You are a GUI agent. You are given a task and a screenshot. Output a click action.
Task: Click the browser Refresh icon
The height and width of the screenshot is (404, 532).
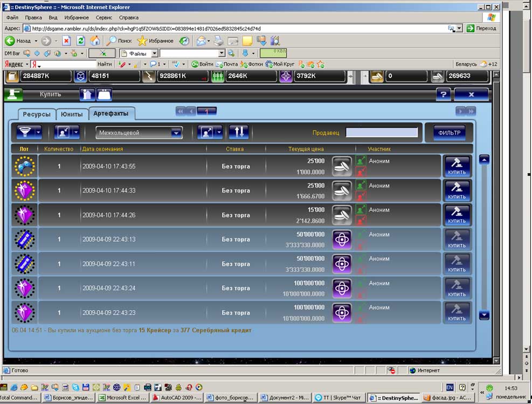(x=81, y=41)
